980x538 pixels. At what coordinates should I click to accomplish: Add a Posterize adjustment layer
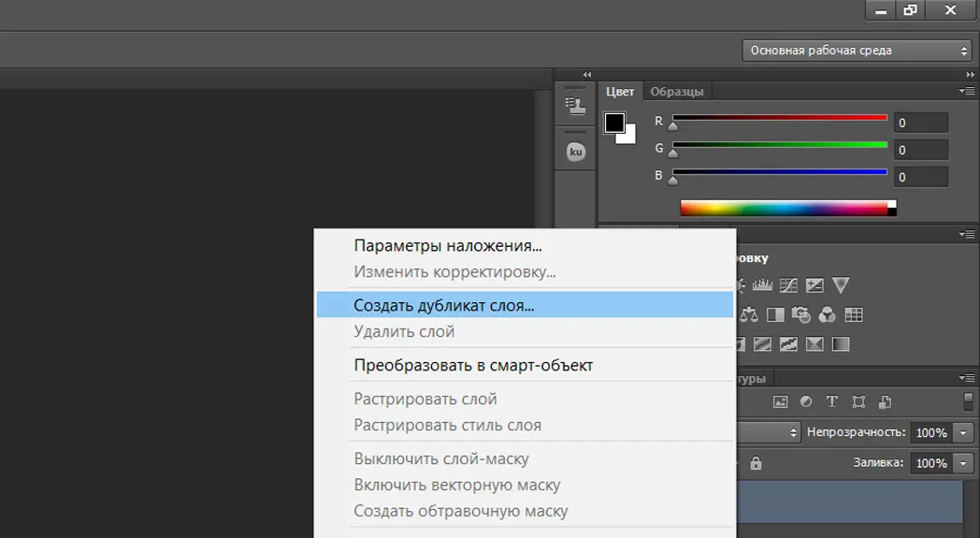pyautogui.click(x=762, y=344)
